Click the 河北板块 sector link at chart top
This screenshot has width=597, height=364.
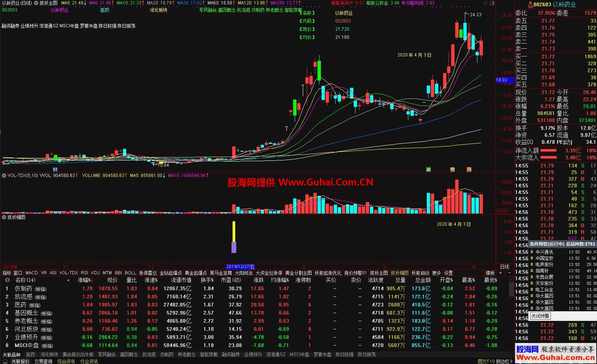(x=158, y=10)
